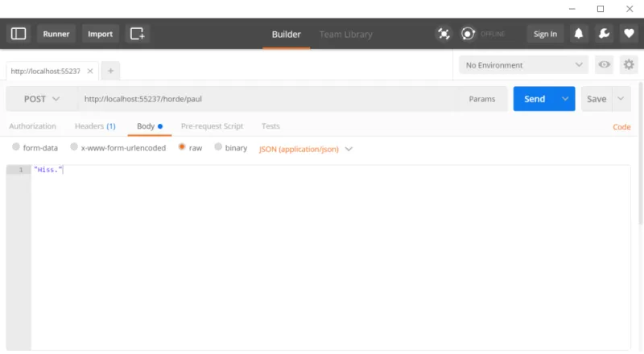Image resolution: width=644 pixels, height=354 pixels.
Task: Open the Params editor
Action: [481, 99]
